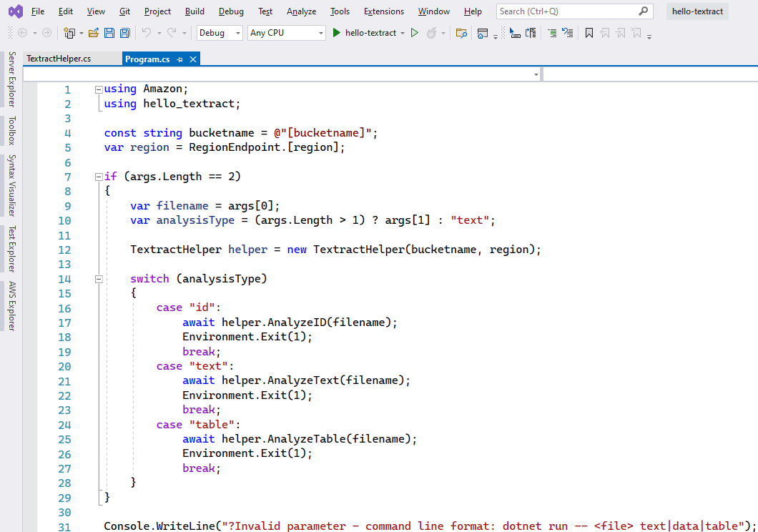This screenshot has width=758, height=532.
Task: Click the Open File folder icon
Action: pyautogui.click(x=94, y=33)
